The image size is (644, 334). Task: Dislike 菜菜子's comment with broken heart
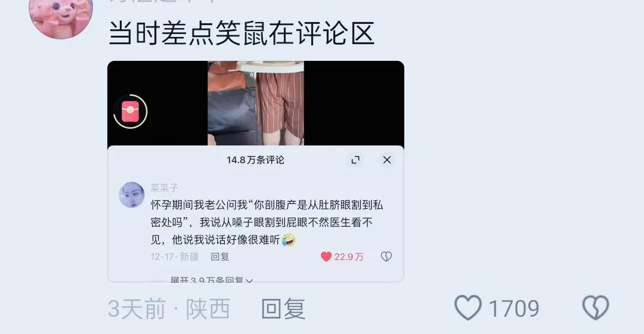coord(386,257)
